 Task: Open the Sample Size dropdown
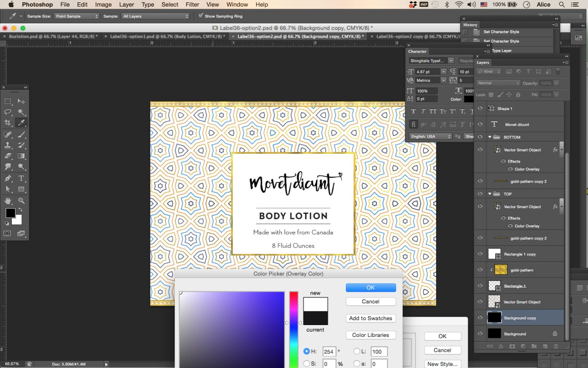[77, 16]
